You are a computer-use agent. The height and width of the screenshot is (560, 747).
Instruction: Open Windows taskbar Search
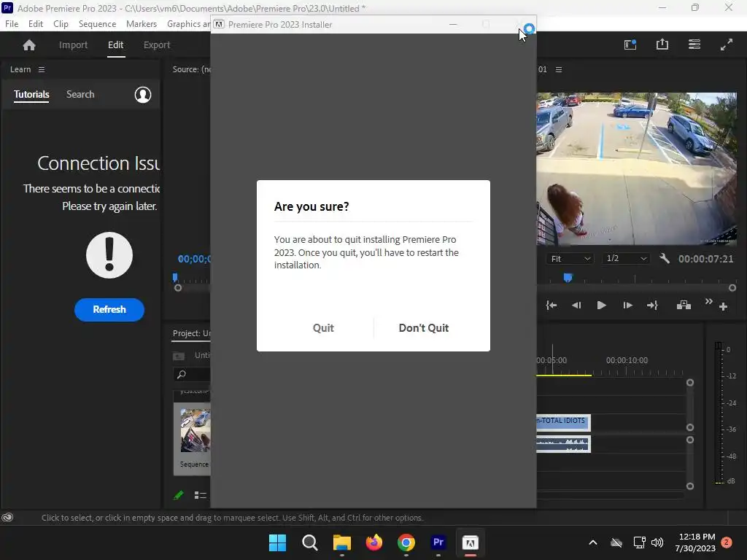309,542
